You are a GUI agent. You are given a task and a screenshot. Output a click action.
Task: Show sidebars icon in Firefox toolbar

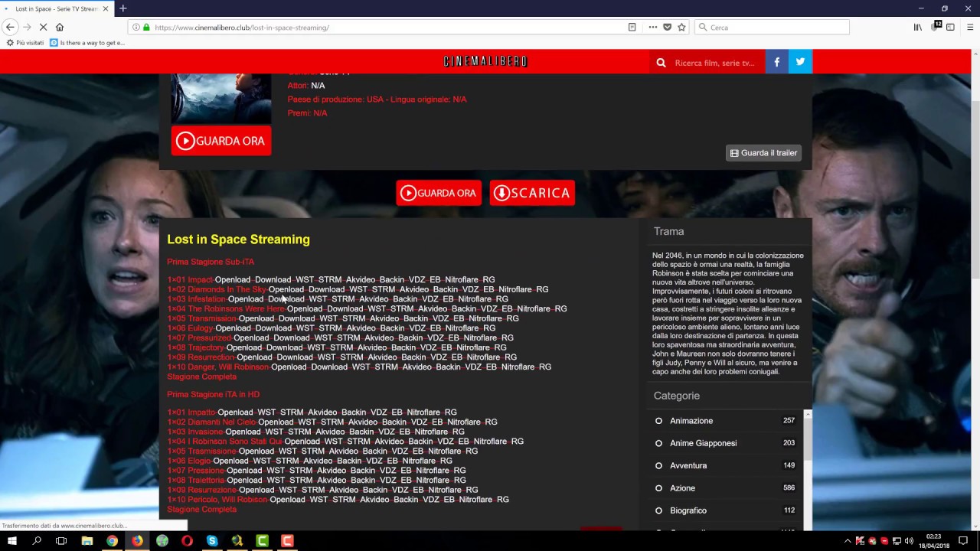(x=950, y=27)
